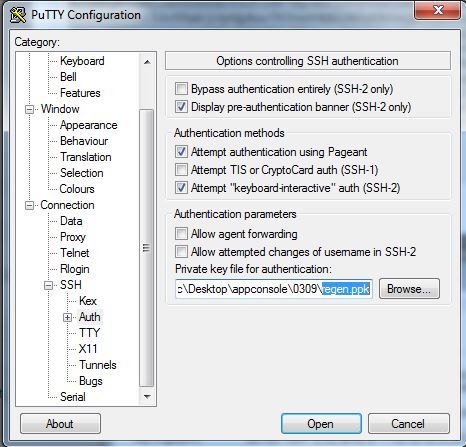Image resolution: width=466 pixels, height=447 pixels.
Task: Open Selection settings
Action: pyautogui.click(x=82, y=173)
